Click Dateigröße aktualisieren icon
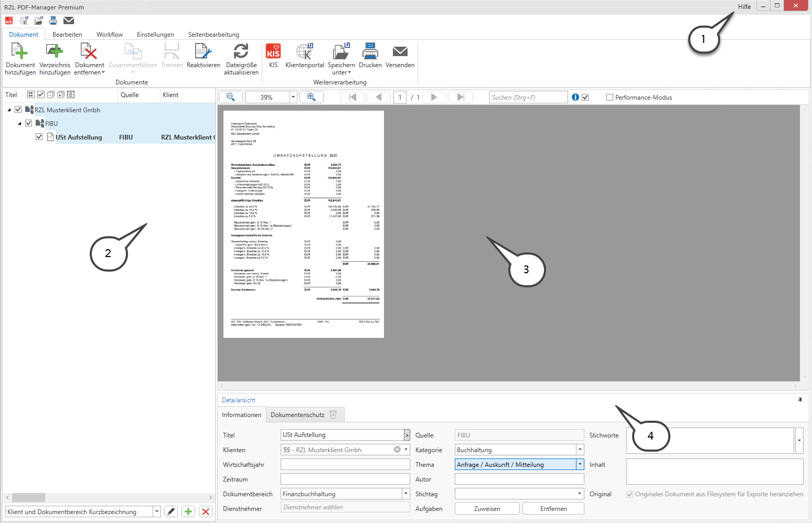 click(241, 52)
